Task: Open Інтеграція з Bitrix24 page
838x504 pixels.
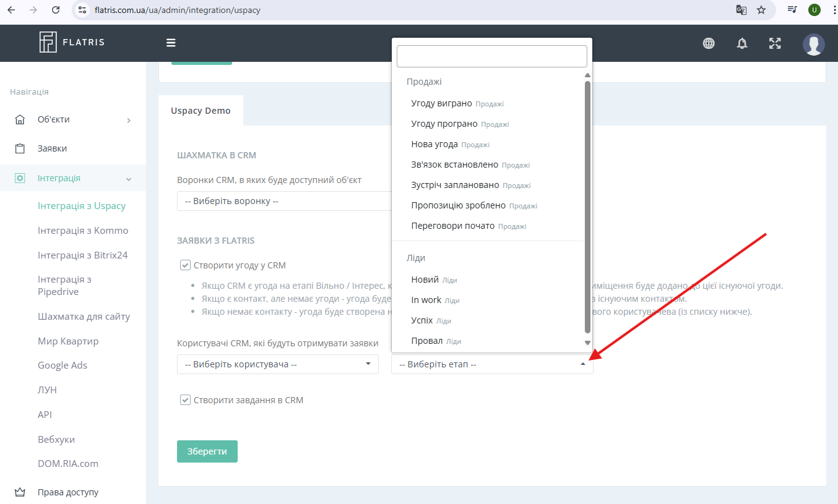Action: [83, 255]
